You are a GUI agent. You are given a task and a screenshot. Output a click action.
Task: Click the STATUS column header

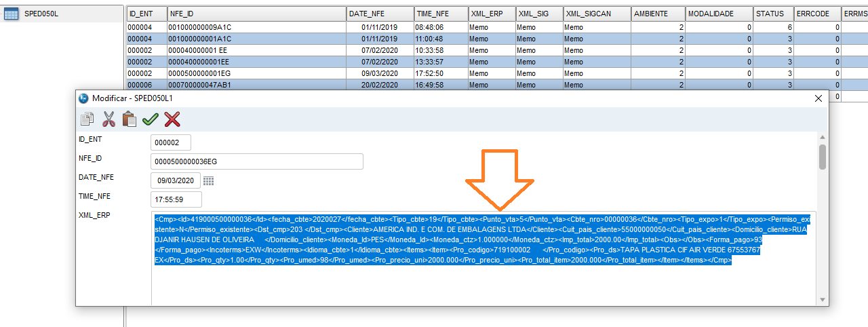[x=773, y=14]
